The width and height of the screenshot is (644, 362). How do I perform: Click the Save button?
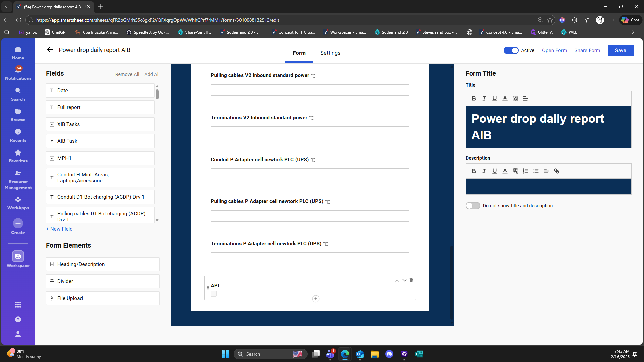pyautogui.click(x=620, y=50)
